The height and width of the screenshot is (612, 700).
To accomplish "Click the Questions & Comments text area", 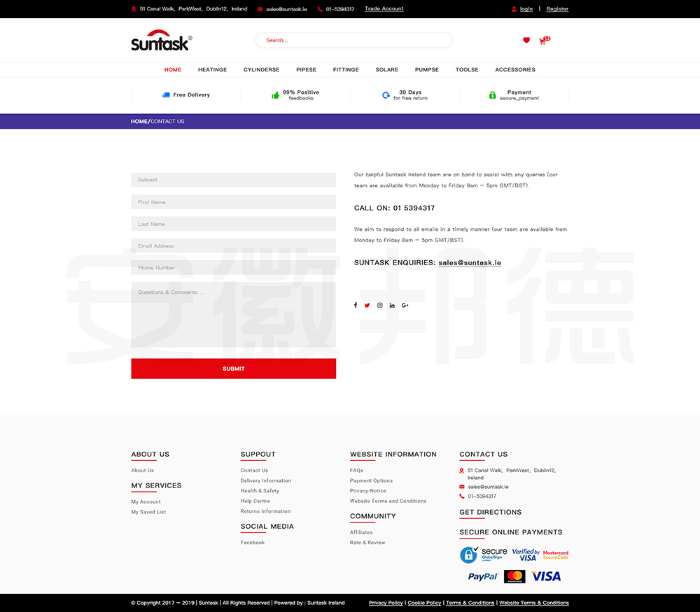I will coord(233,315).
